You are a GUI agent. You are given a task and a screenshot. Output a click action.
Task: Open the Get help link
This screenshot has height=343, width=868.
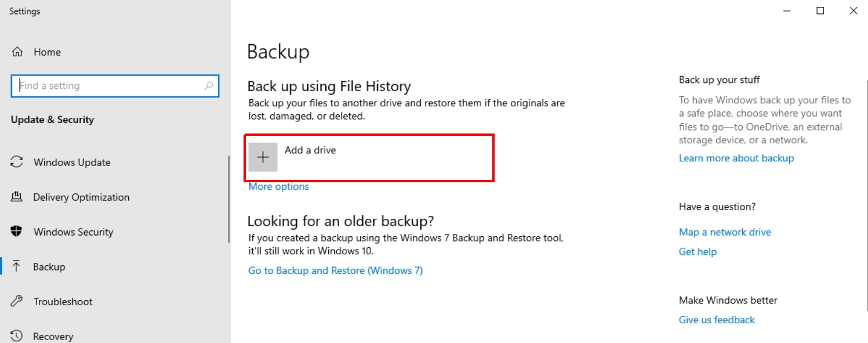click(x=698, y=252)
